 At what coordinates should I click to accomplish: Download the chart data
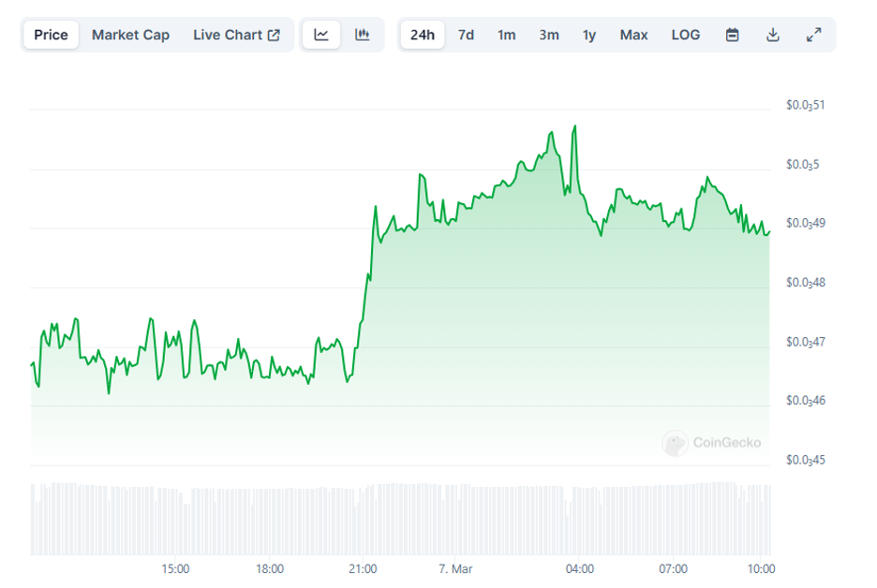[773, 35]
